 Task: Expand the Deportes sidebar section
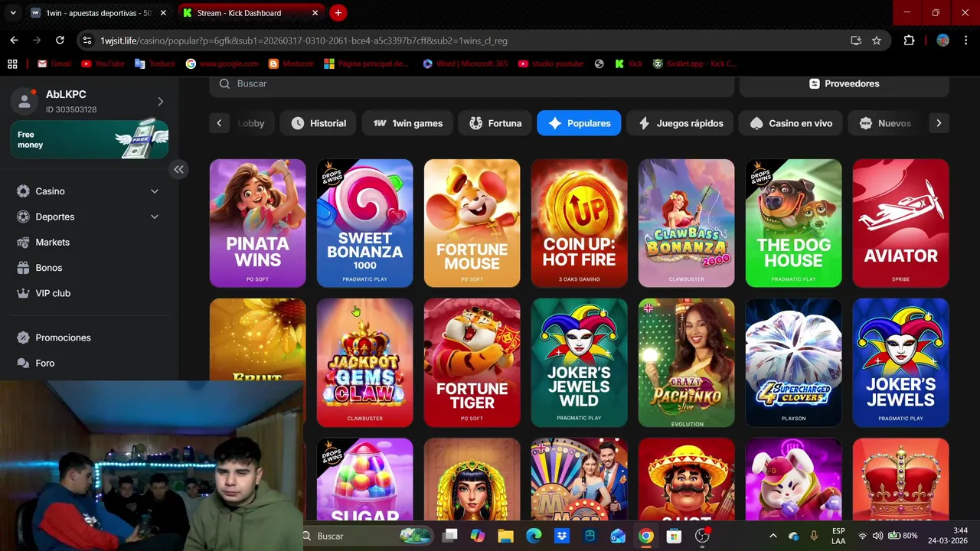tap(154, 217)
